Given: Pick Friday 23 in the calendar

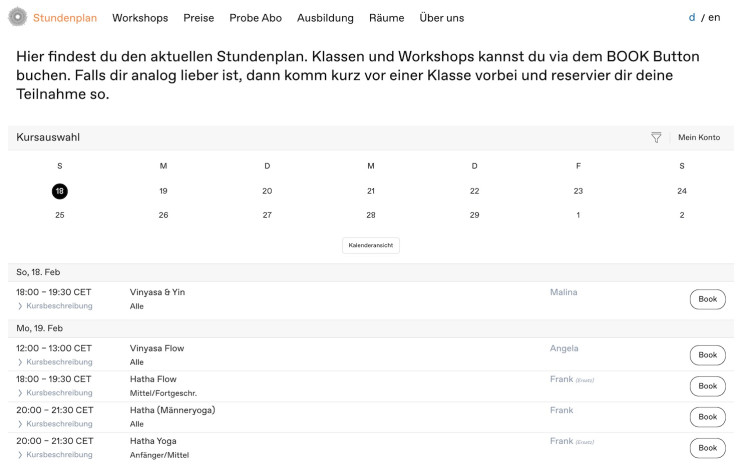Looking at the screenshot, I should [x=578, y=191].
